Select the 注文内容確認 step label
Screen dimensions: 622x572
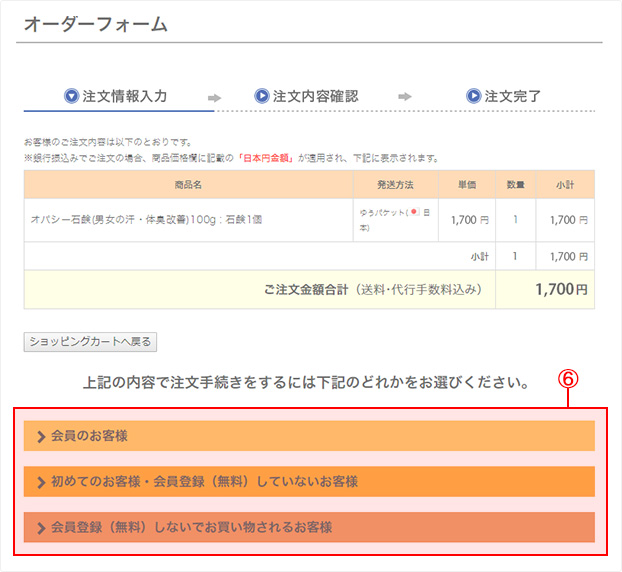tap(315, 96)
